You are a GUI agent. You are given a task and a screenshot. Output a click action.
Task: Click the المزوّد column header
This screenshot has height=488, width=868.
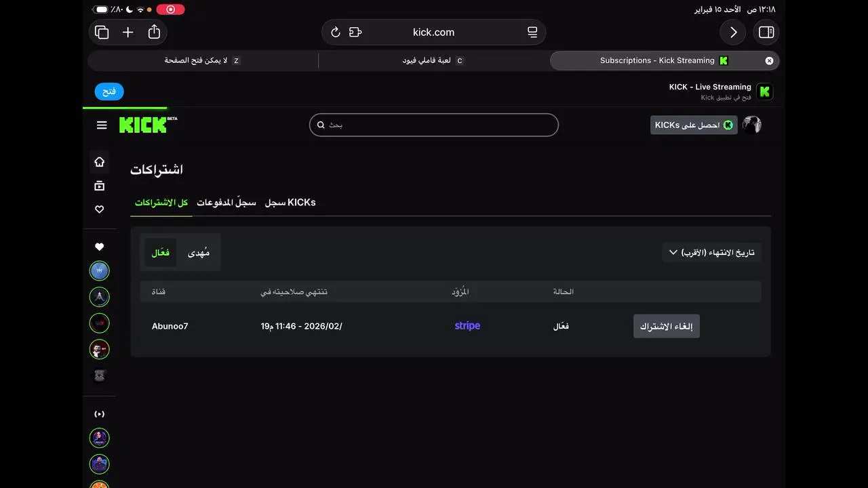(460, 291)
